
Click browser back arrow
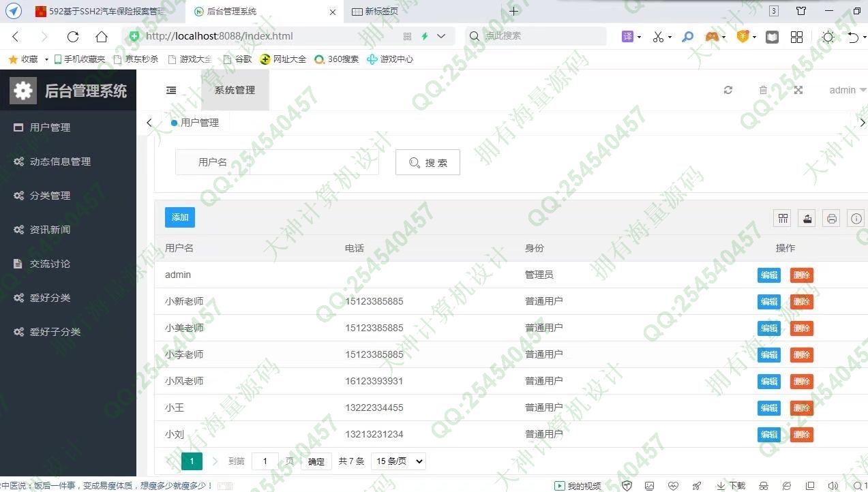click(x=16, y=37)
